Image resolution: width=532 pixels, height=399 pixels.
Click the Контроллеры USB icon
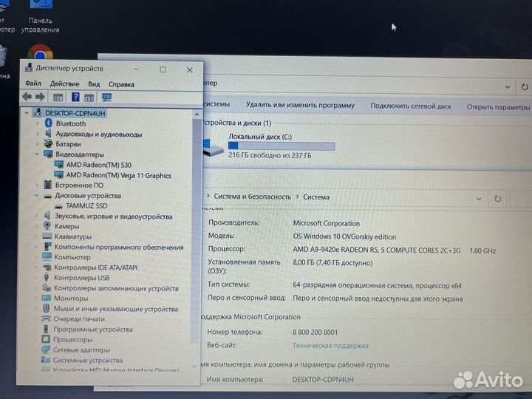[x=47, y=277]
